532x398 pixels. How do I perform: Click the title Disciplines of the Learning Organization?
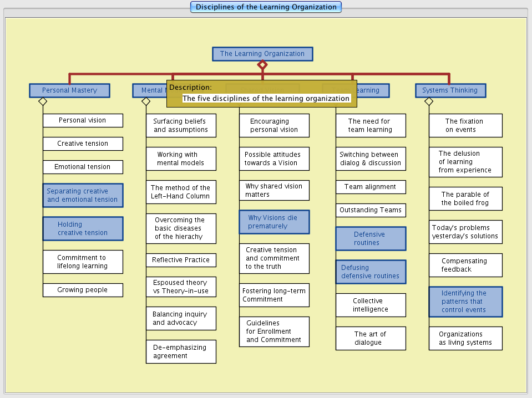(266, 7)
